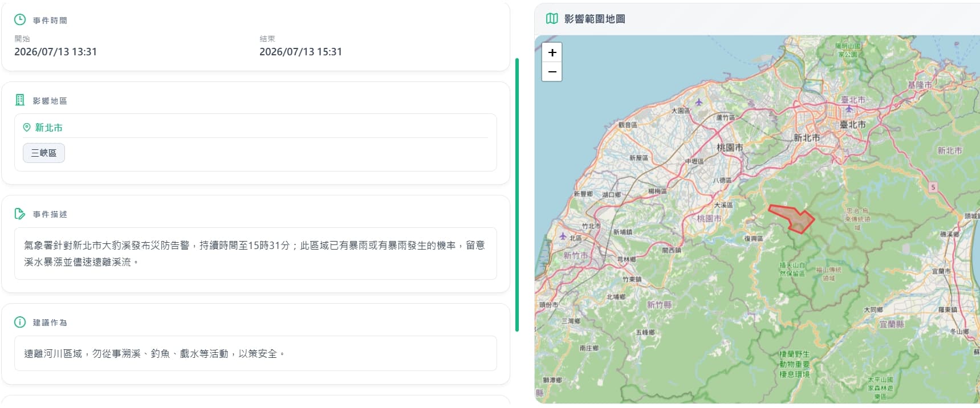Click the advice text 遠離河川區域
Viewport: 980px width, 408px height.
tap(154, 353)
